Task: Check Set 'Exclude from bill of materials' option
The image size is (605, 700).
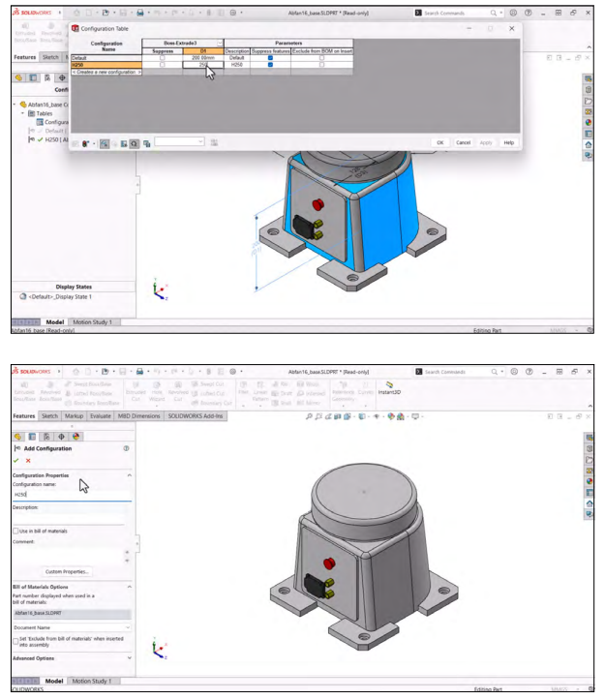Action: coord(16,641)
